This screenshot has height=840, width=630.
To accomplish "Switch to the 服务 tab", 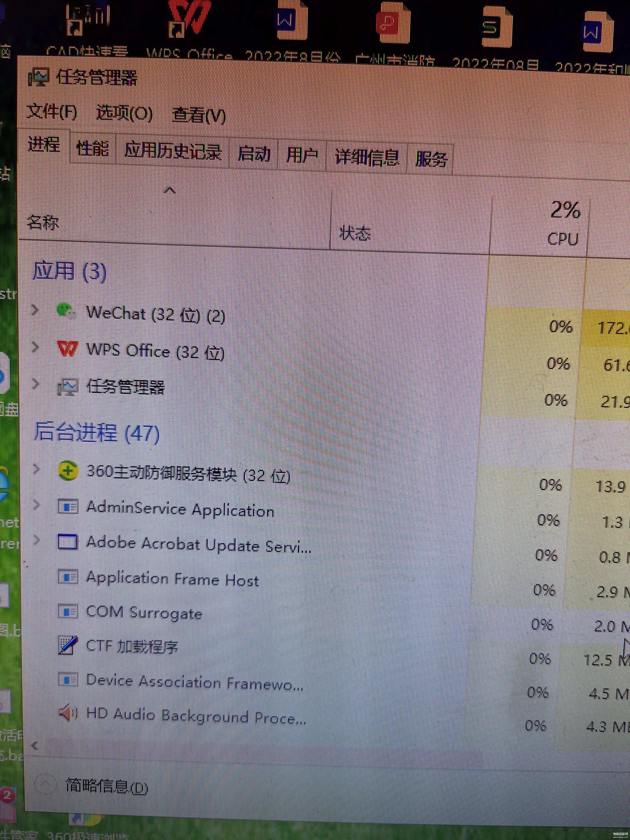I will [x=431, y=159].
